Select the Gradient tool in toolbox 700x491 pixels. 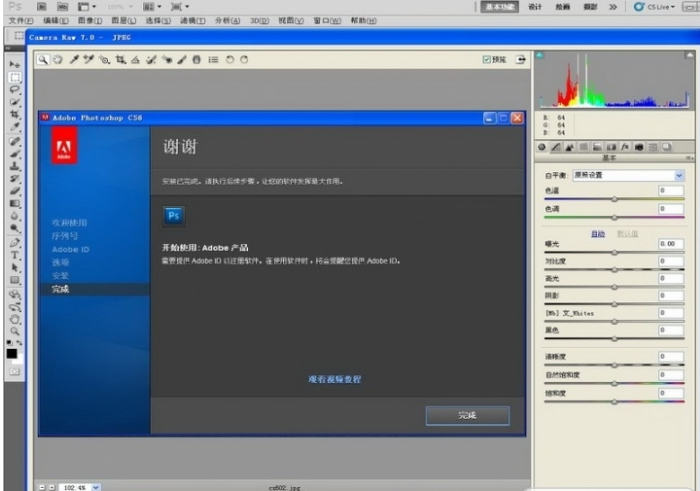coord(14,204)
